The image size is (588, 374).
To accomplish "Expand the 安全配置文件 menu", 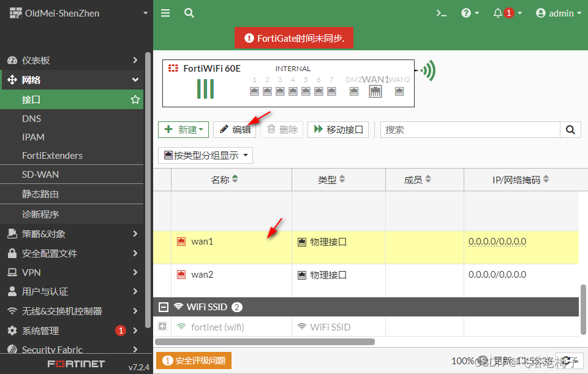I will click(72, 253).
